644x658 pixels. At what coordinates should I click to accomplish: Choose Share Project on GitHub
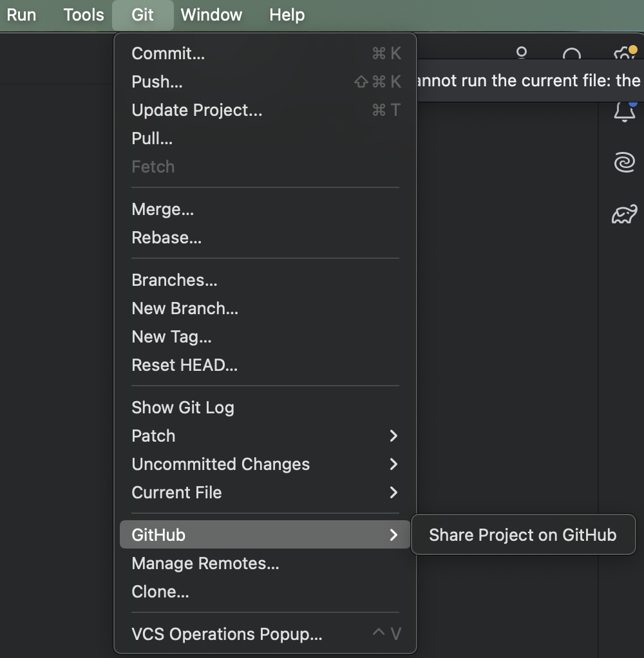(522, 535)
